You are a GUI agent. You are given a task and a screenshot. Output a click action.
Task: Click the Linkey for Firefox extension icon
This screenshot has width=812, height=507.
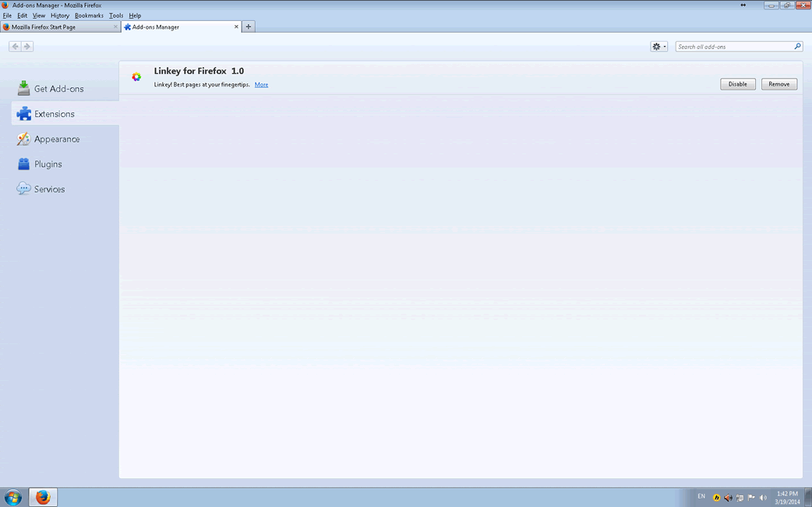pyautogui.click(x=136, y=77)
